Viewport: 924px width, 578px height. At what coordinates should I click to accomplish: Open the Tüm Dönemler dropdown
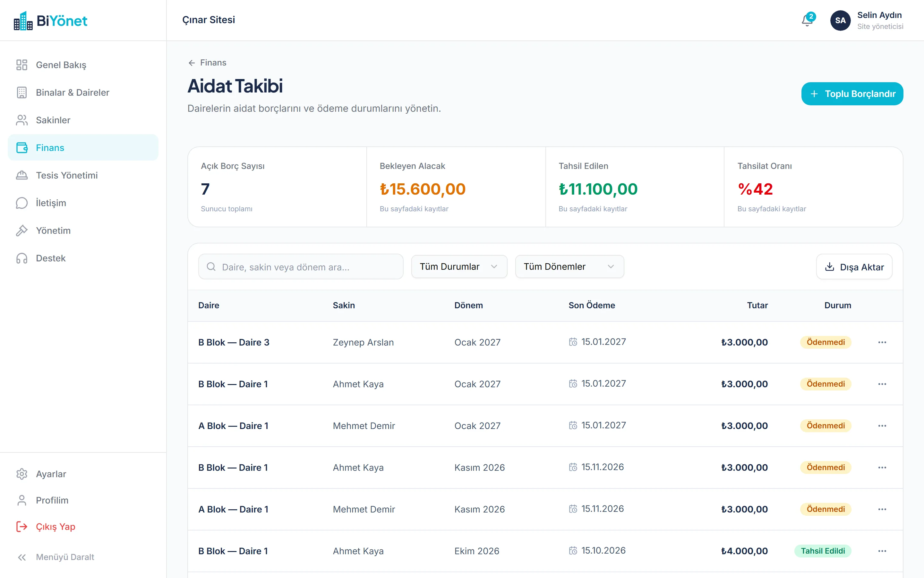569,267
